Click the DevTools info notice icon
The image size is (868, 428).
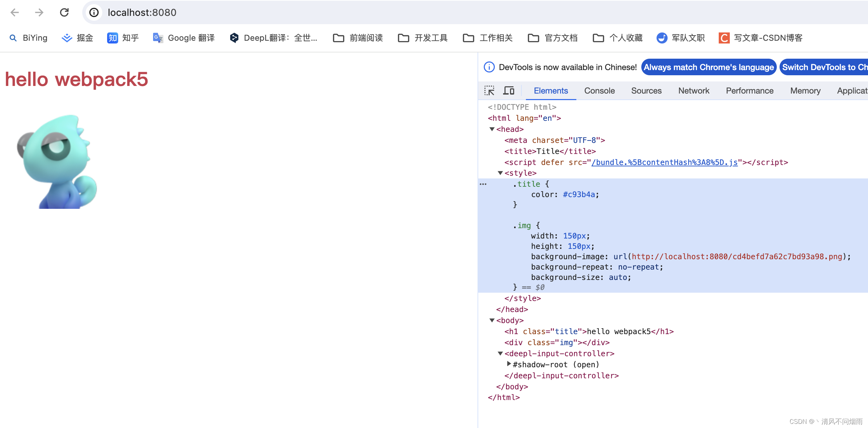pyautogui.click(x=489, y=67)
